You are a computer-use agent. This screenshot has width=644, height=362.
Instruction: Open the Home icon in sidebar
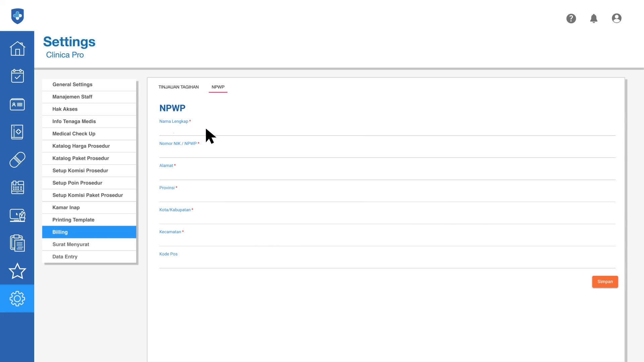(x=17, y=49)
